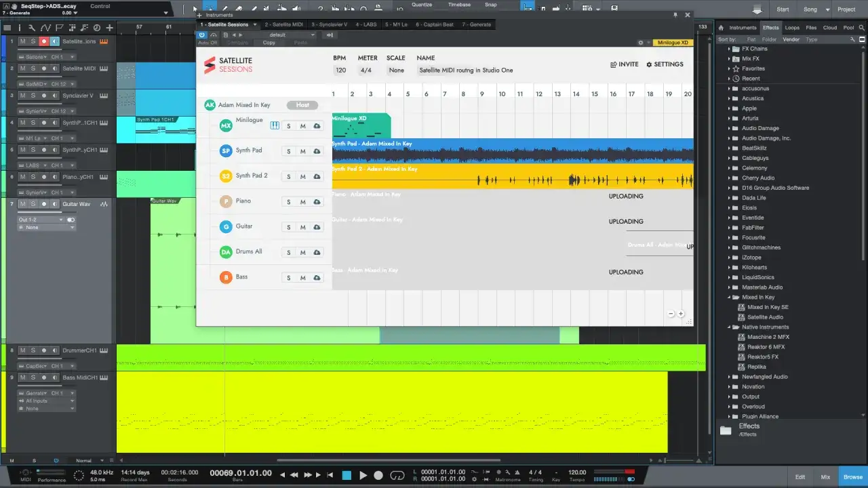Select the arrow tool in the top toolbar

195,9
